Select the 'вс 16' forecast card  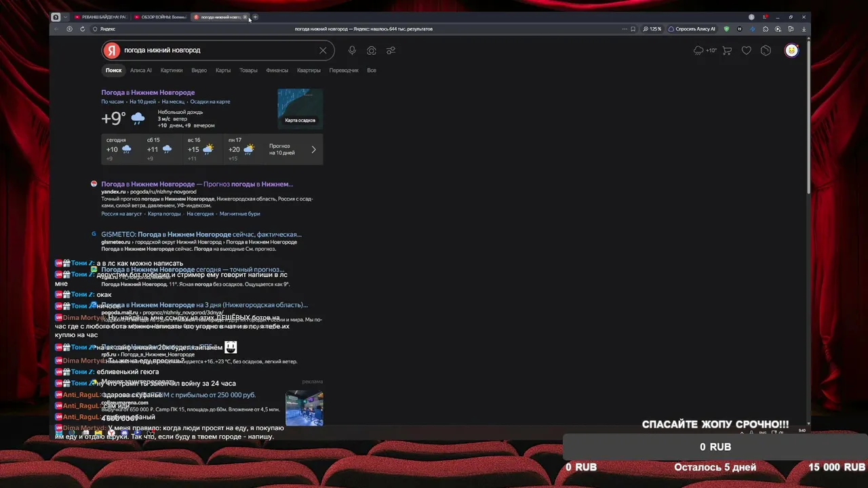click(201, 149)
